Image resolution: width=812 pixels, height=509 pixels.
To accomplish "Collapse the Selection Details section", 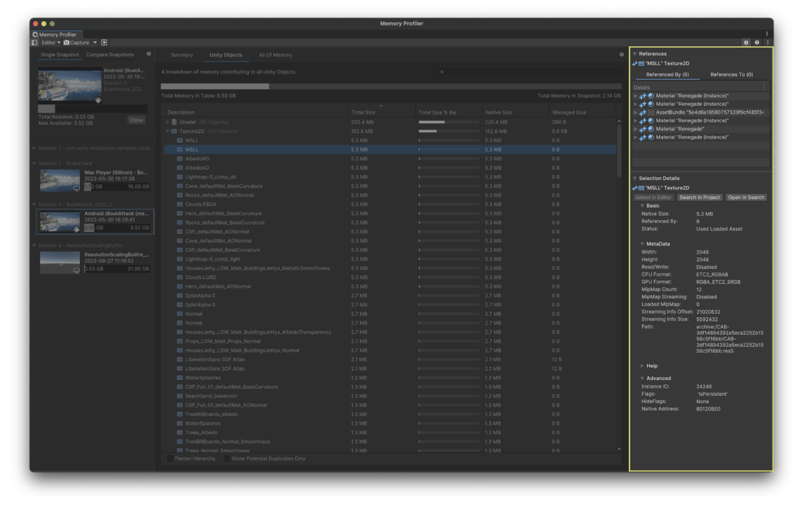I will point(635,178).
